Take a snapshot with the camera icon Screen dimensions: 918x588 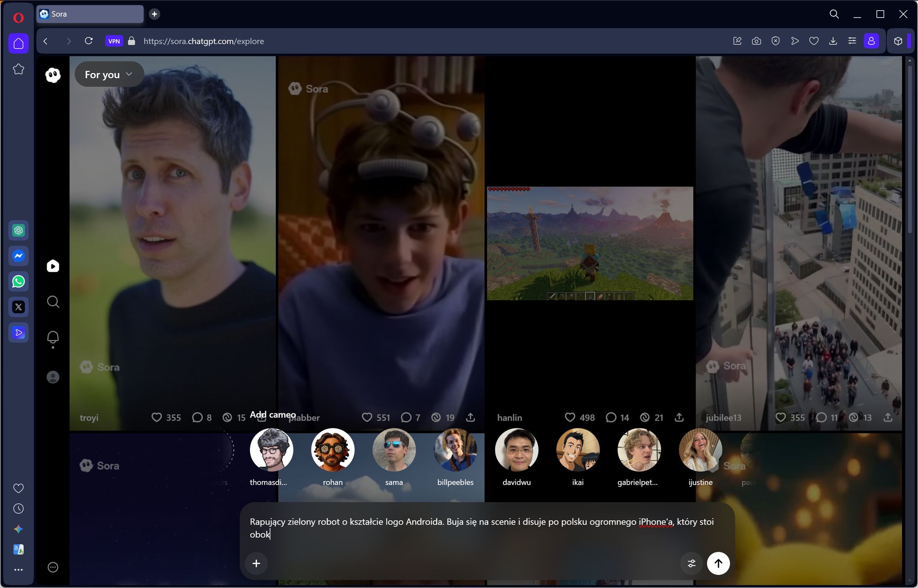click(756, 41)
